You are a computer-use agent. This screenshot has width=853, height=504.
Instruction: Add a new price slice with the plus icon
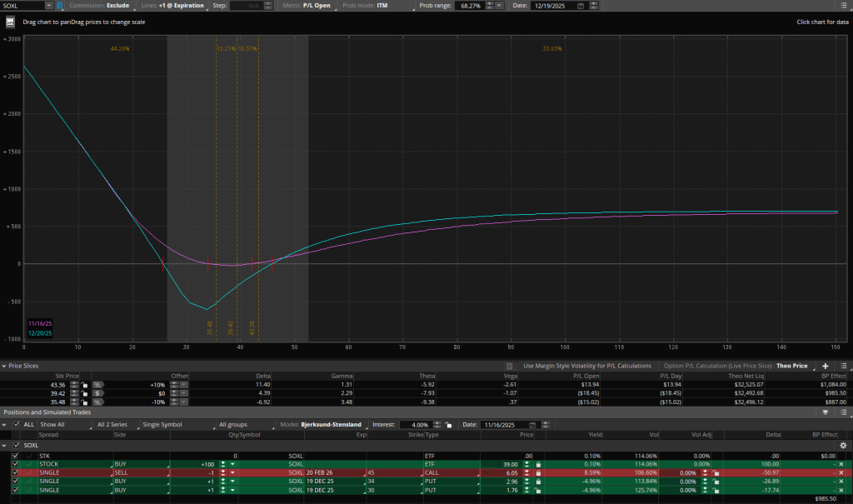coord(827,365)
